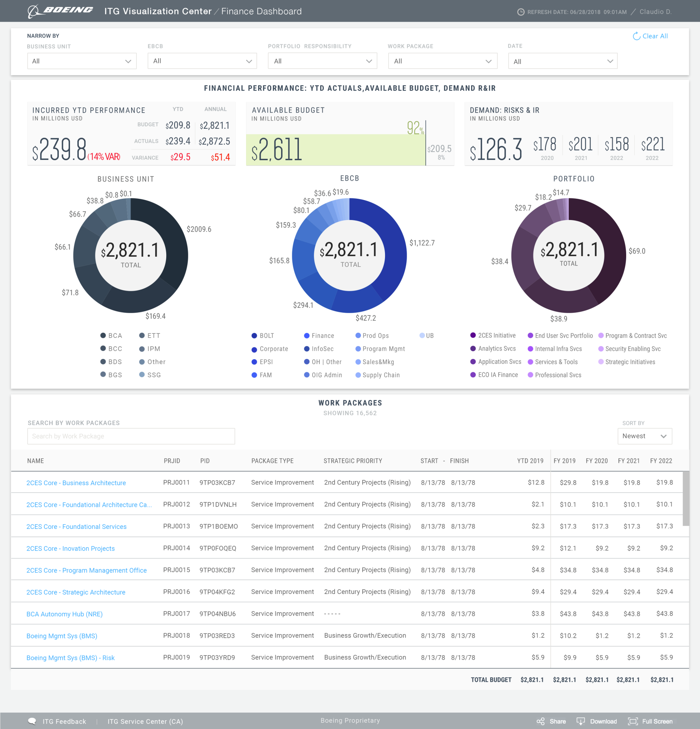Click the Download icon in footer

coord(581,721)
